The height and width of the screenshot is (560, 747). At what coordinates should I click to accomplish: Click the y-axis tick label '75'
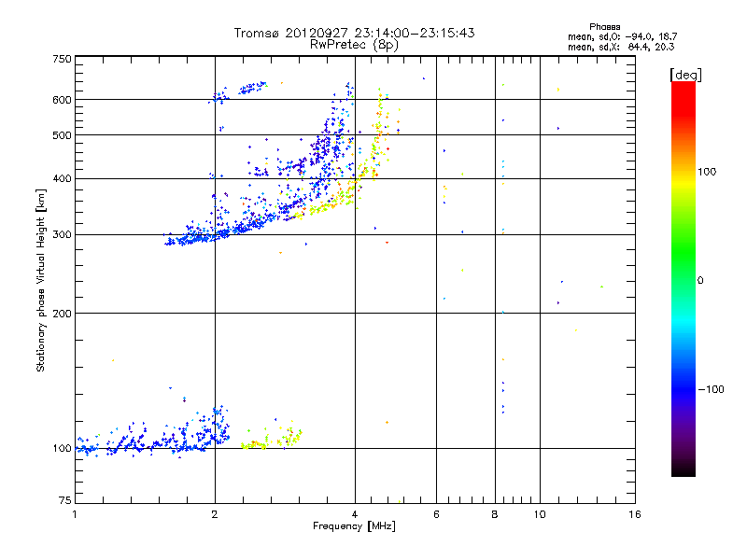click(x=65, y=500)
